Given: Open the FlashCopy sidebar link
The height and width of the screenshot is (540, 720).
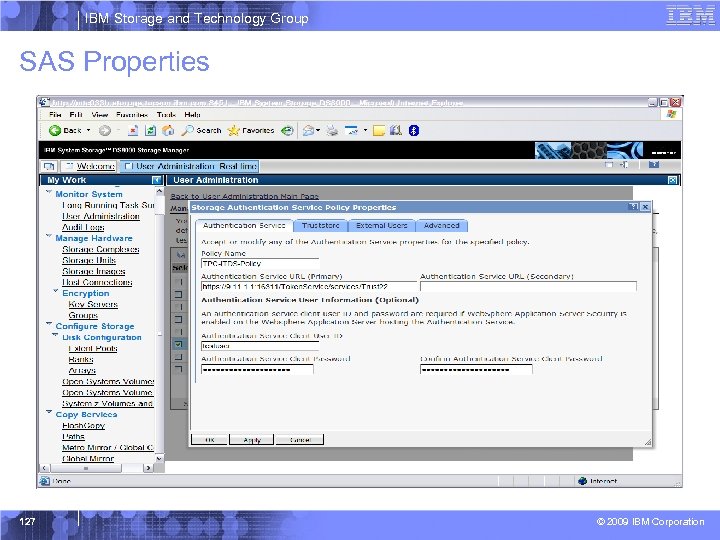Looking at the screenshot, I should tap(84, 425).
